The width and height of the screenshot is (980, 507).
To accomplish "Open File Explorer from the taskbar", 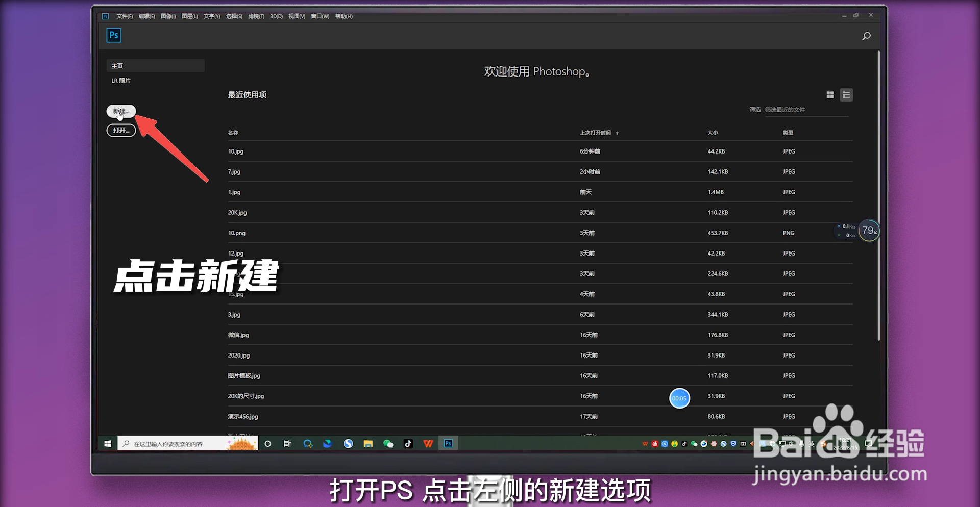I will pos(368,444).
